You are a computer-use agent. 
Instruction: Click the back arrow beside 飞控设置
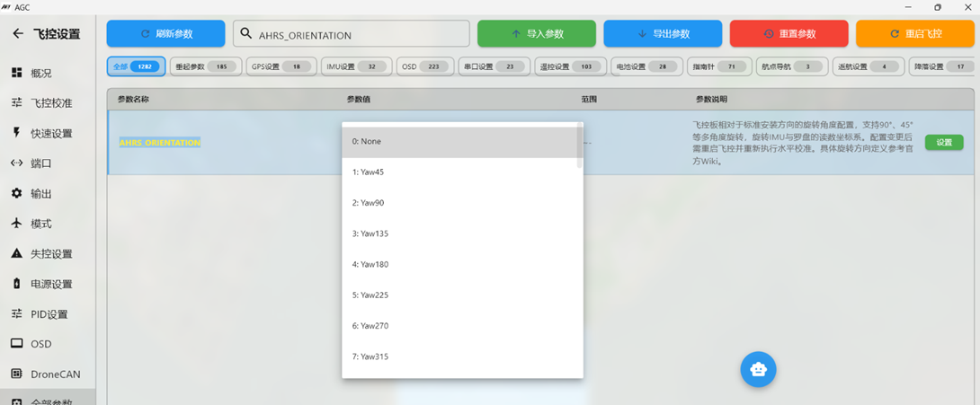18,34
